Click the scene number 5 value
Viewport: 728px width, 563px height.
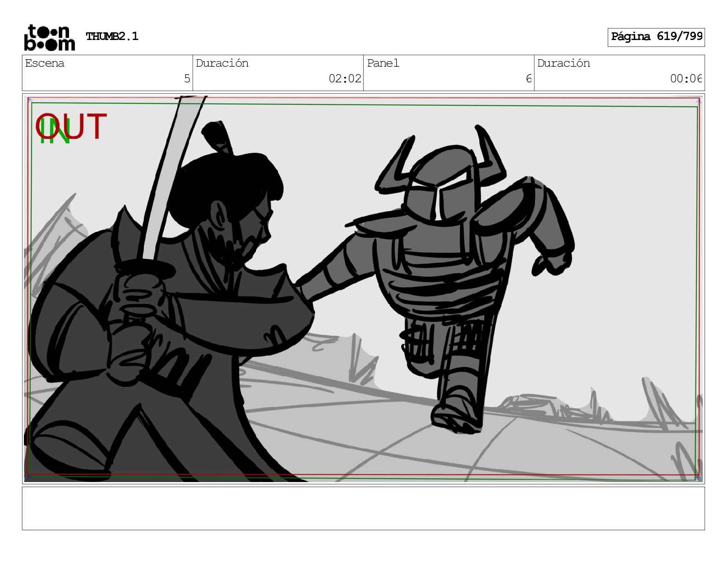click(x=187, y=79)
